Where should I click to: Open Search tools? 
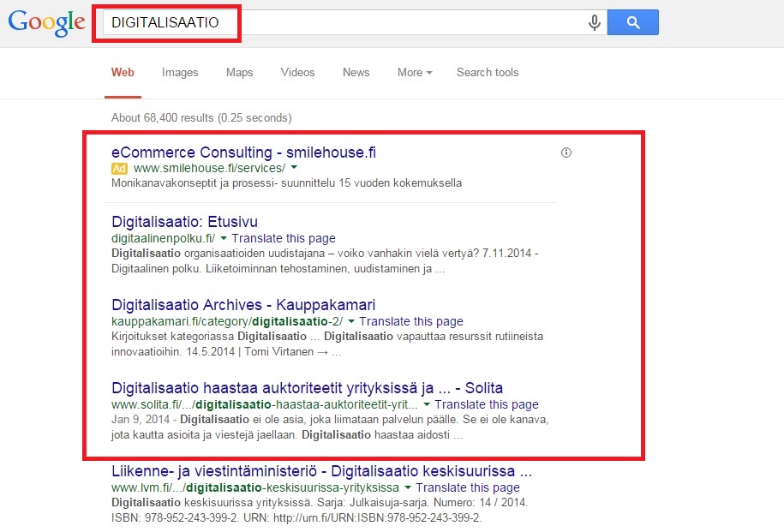pos(488,73)
